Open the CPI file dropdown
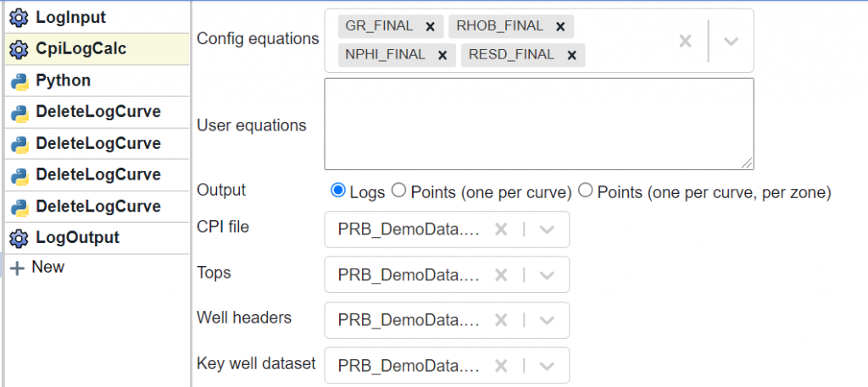868x387 pixels. (547, 229)
